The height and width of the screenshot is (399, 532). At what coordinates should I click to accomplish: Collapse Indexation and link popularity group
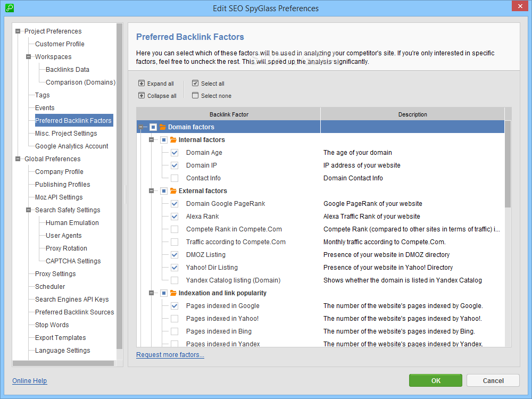[151, 293]
